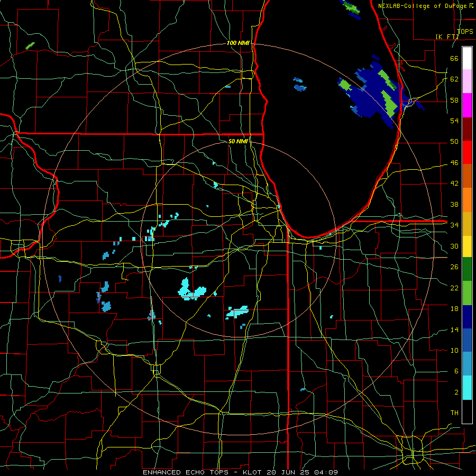Click the legend value 38
The image size is (476, 476).
454,204
